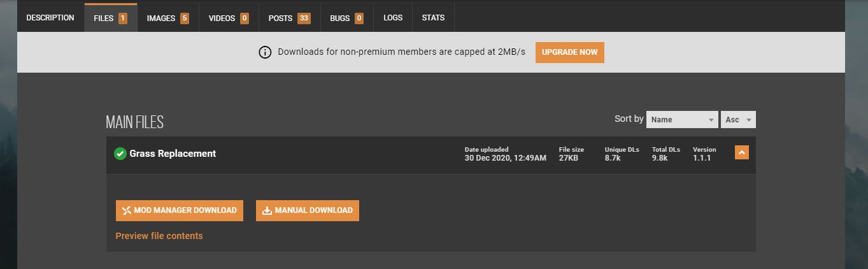Click the mod manager icon on download button
The height and width of the screenshot is (269, 868).
click(127, 210)
